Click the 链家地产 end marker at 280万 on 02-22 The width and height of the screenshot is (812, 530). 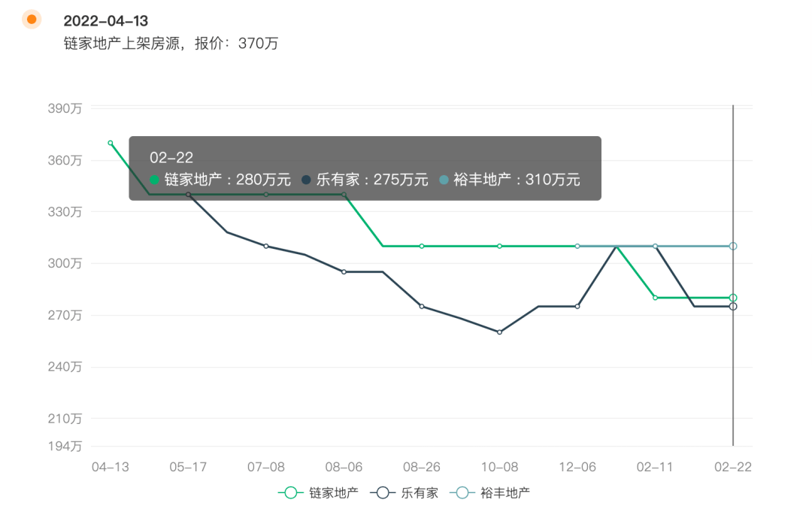coord(733,298)
